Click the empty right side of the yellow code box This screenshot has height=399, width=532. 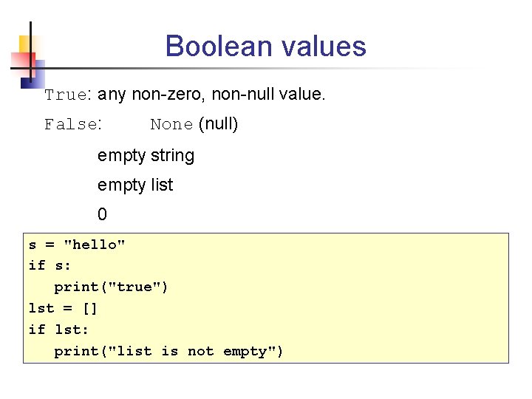point(414,296)
